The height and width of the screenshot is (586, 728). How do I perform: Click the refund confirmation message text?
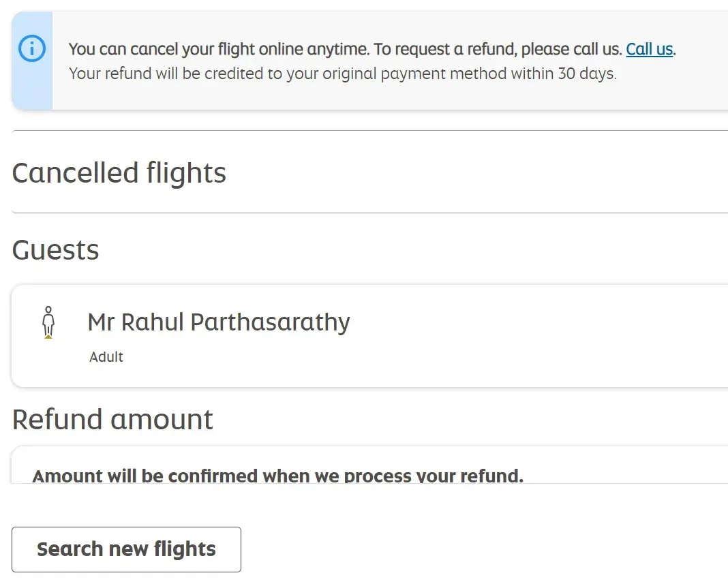(x=277, y=475)
